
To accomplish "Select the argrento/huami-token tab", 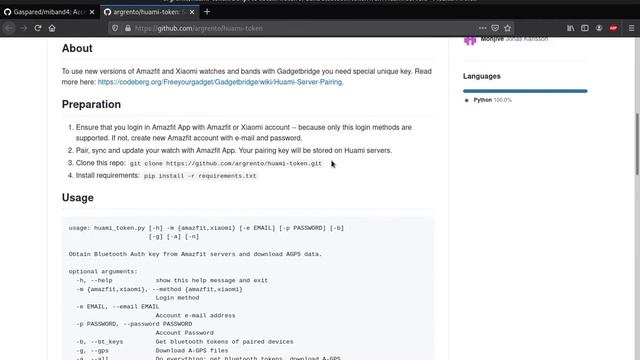I will coord(150,12).
